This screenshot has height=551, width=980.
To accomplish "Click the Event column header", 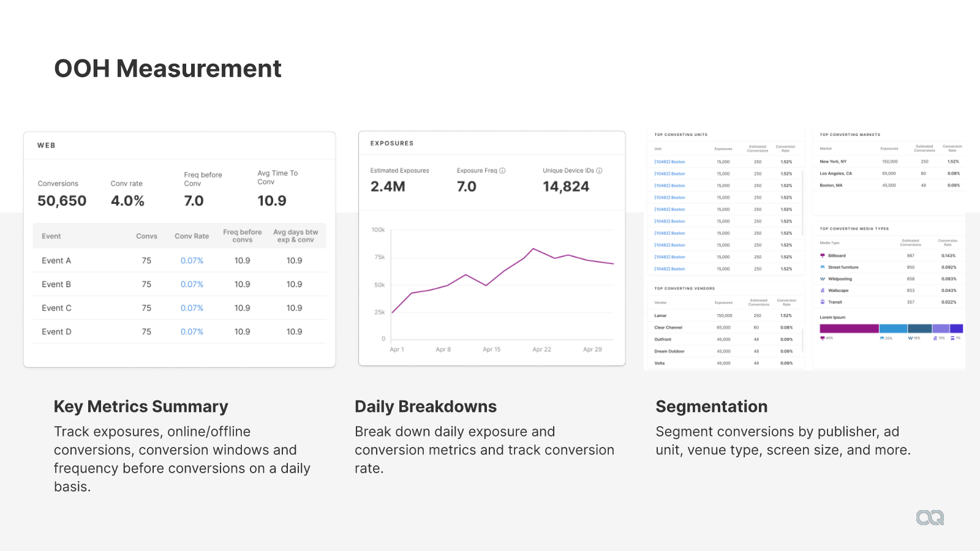I will (51, 236).
